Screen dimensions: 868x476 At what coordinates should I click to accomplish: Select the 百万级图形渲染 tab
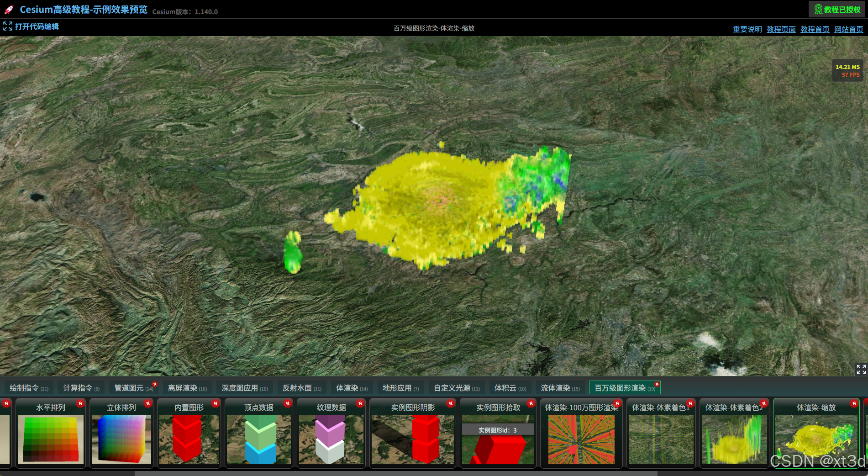(625, 388)
